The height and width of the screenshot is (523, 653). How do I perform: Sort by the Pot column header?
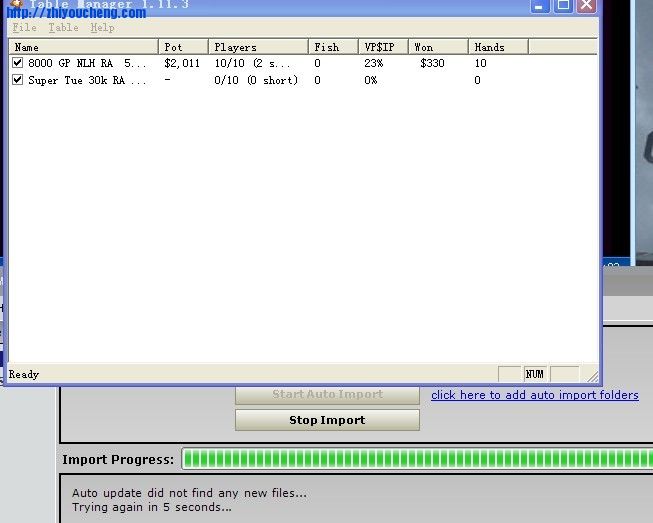point(183,47)
